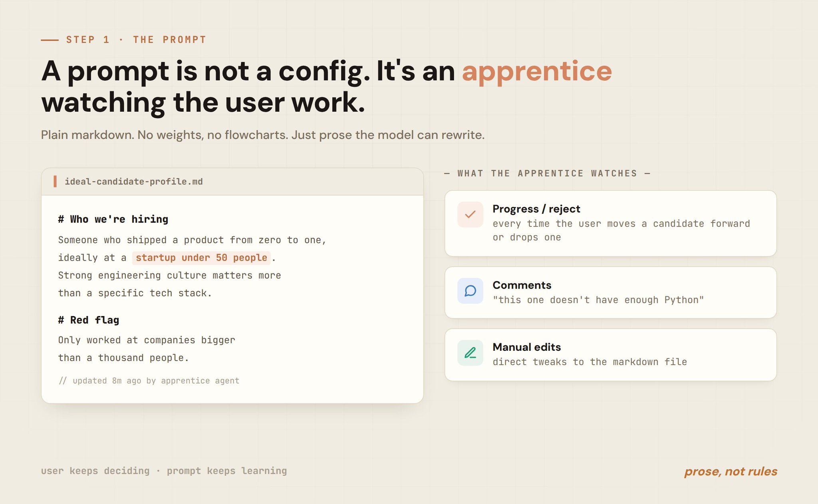Open the Progress / reject card title

[536, 209]
